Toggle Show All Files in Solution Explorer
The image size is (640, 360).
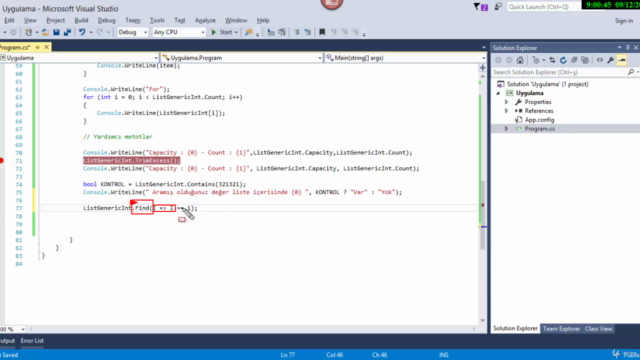pyautogui.click(x=585, y=60)
